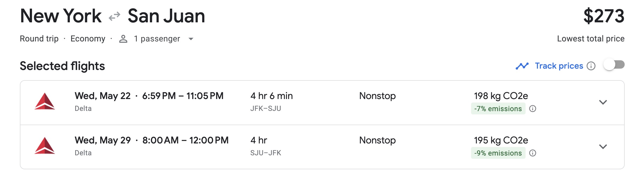Select the Round trip option
The width and height of the screenshot is (644, 183).
pyautogui.click(x=39, y=38)
